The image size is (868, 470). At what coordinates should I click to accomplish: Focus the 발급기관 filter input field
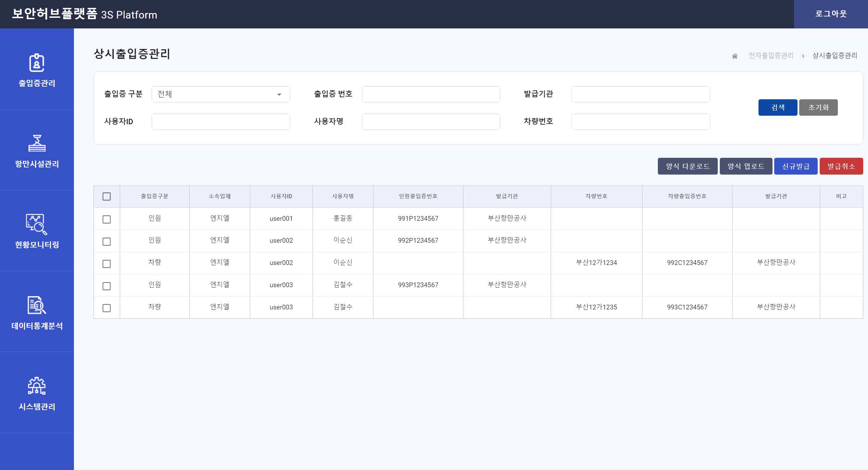pos(641,94)
